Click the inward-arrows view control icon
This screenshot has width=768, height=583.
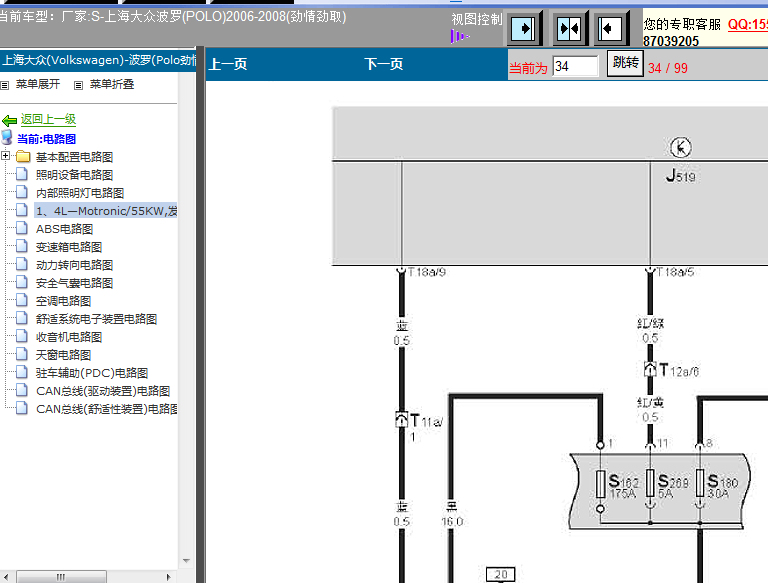569,28
